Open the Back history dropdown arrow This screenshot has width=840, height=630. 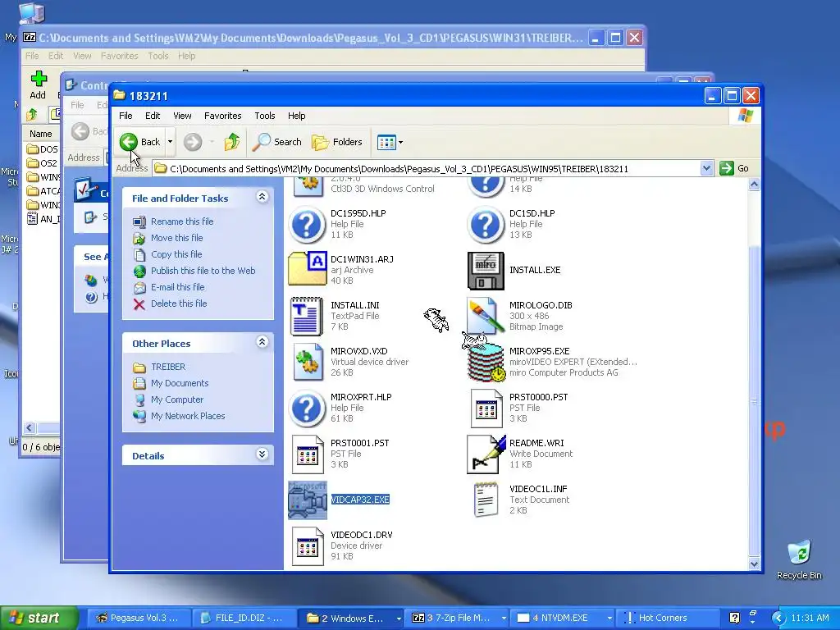click(x=171, y=142)
